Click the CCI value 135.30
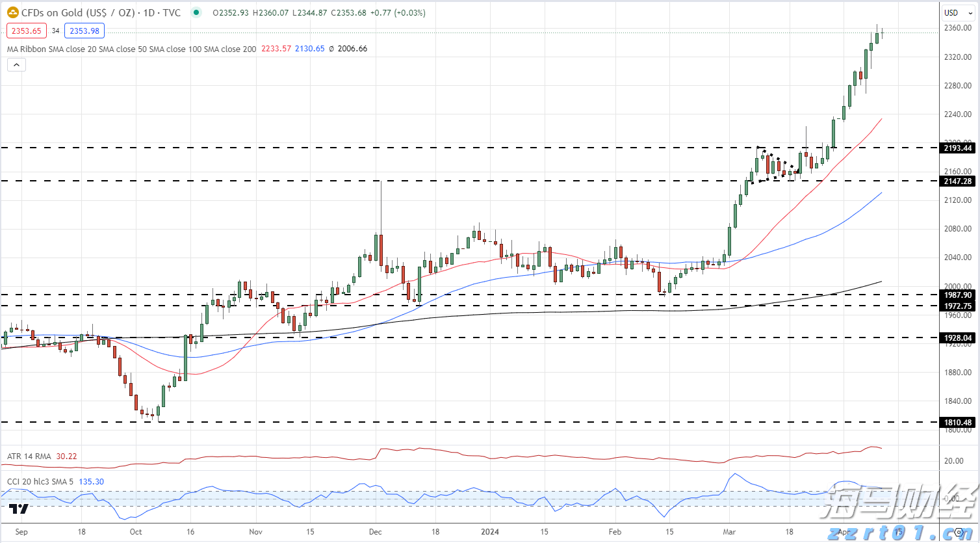The image size is (980, 543). tap(92, 482)
